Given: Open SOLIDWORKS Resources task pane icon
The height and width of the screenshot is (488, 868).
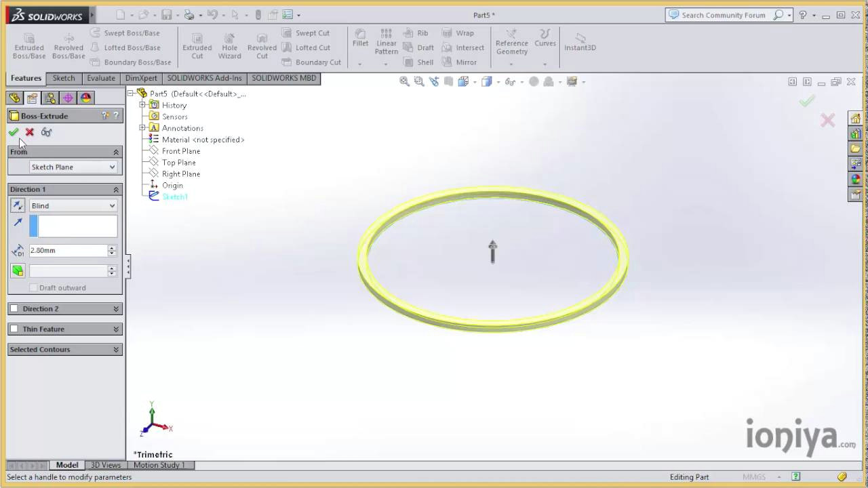Looking at the screenshot, I should pyautogui.click(x=855, y=119).
